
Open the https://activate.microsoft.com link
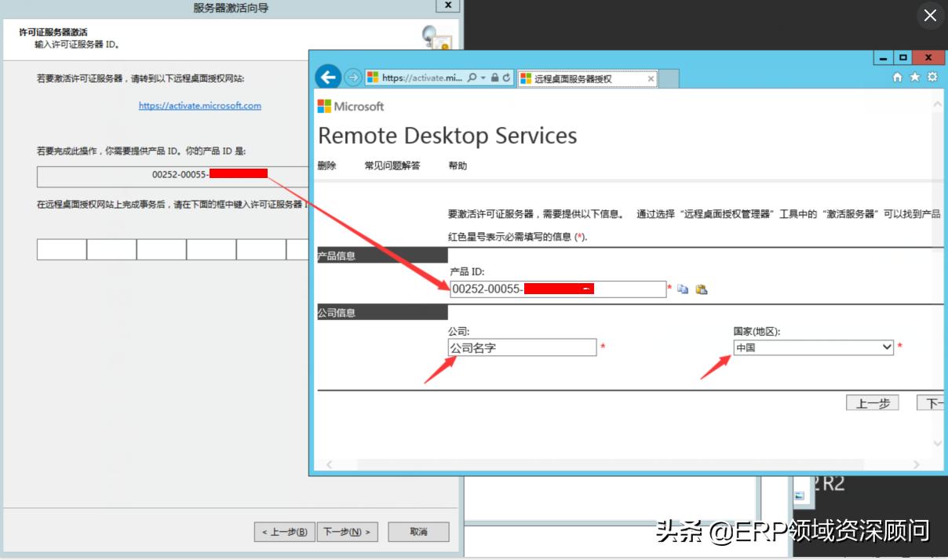200,106
